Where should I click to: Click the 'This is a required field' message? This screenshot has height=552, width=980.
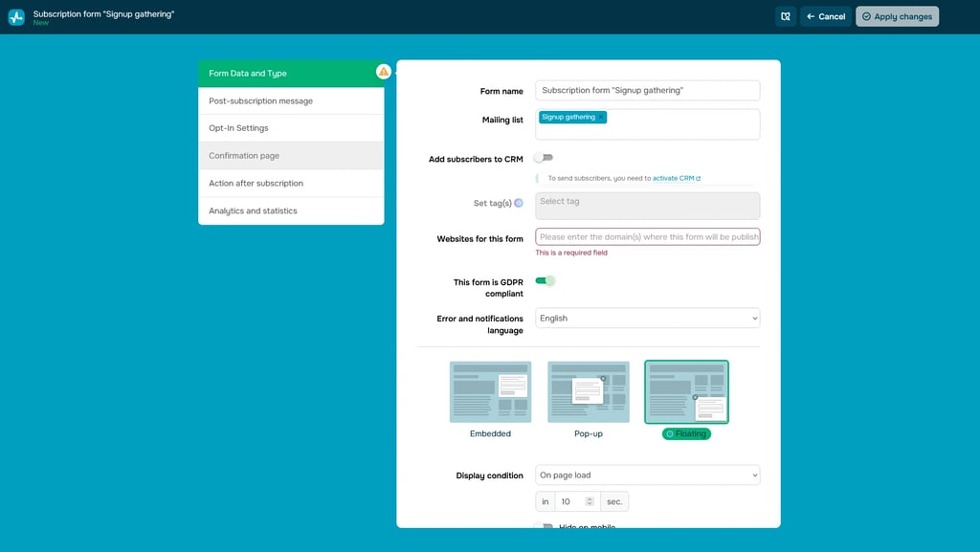[571, 253]
